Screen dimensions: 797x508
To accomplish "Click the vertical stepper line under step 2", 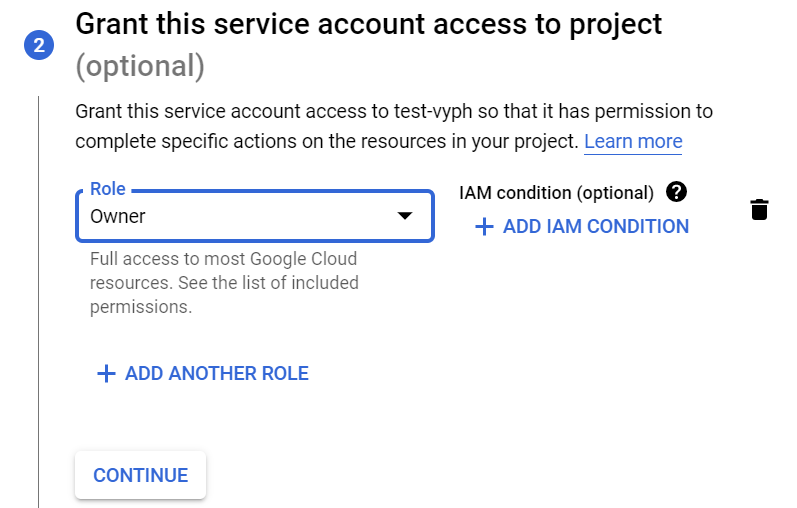I will (38, 300).
